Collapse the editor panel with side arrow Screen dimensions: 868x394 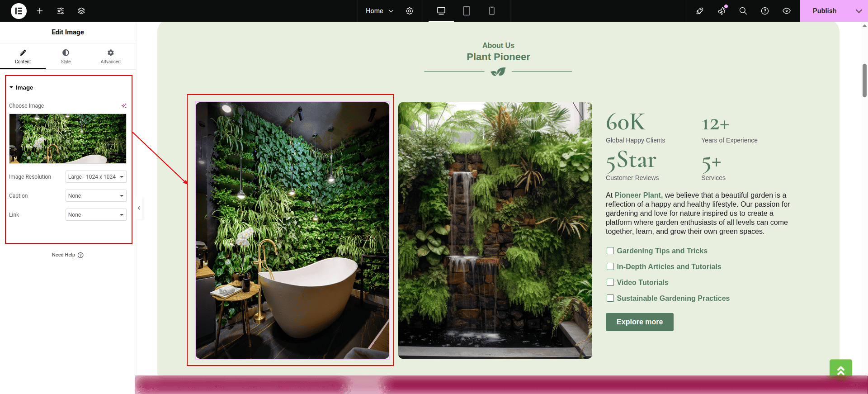pos(139,208)
